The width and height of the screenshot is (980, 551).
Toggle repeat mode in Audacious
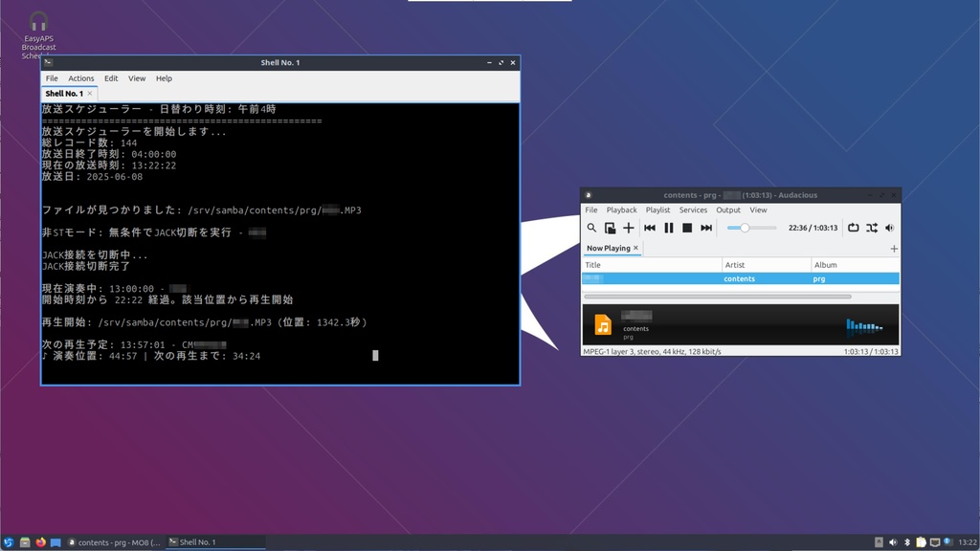(x=853, y=228)
